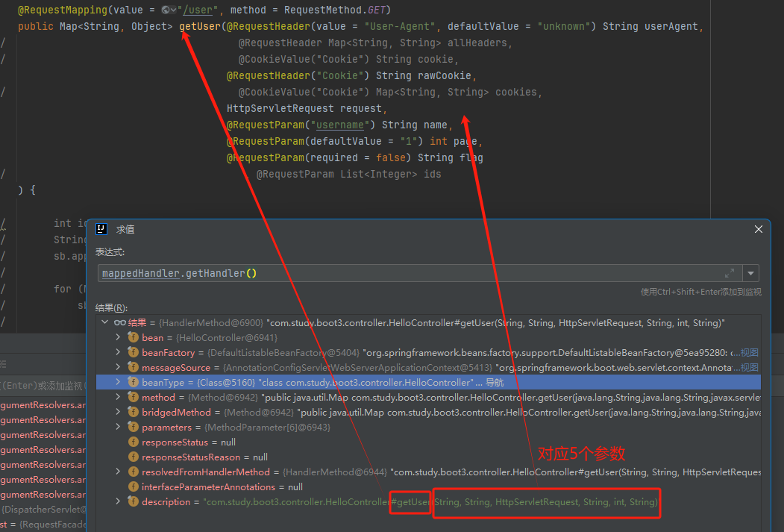Click the RequestFacade variable in debugger panel
Screen dimensions: 784x532
[43, 524]
